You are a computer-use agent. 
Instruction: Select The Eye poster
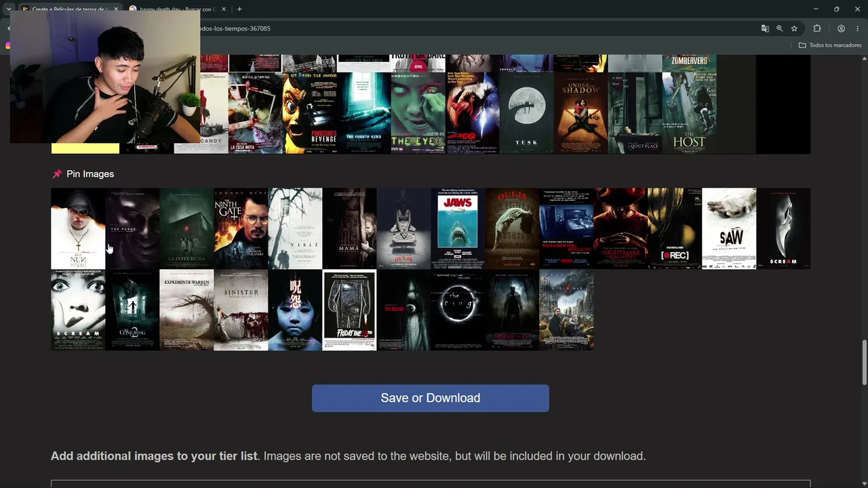[x=418, y=113]
